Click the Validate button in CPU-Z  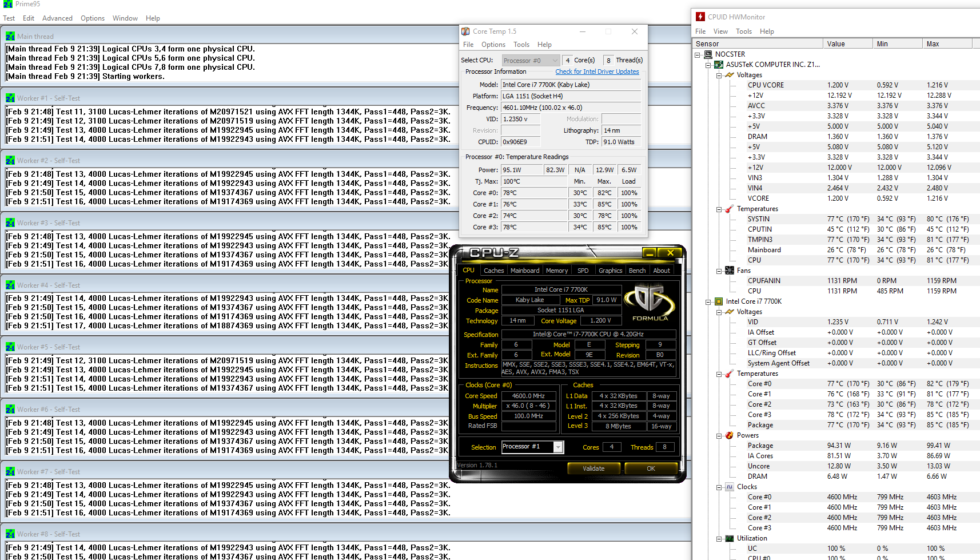(593, 468)
